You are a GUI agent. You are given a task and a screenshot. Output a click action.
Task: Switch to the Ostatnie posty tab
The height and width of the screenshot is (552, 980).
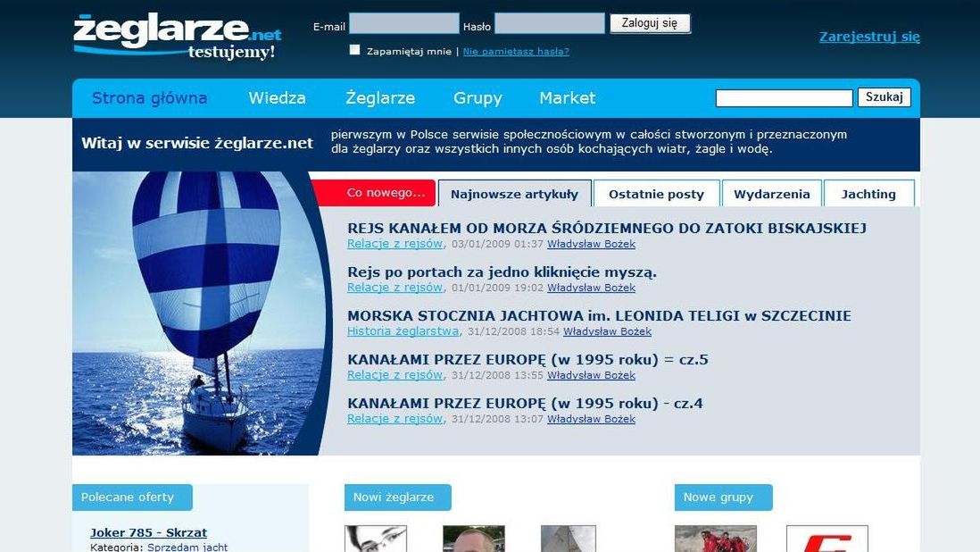[x=657, y=193]
